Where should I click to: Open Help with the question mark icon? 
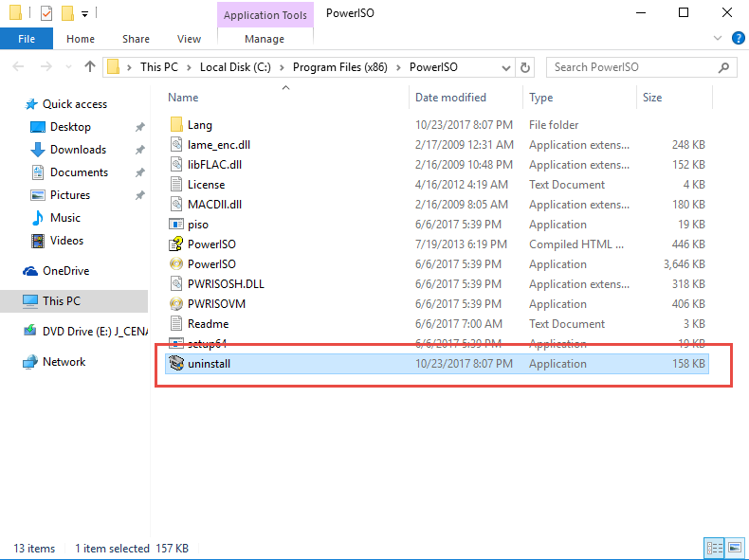(738, 38)
